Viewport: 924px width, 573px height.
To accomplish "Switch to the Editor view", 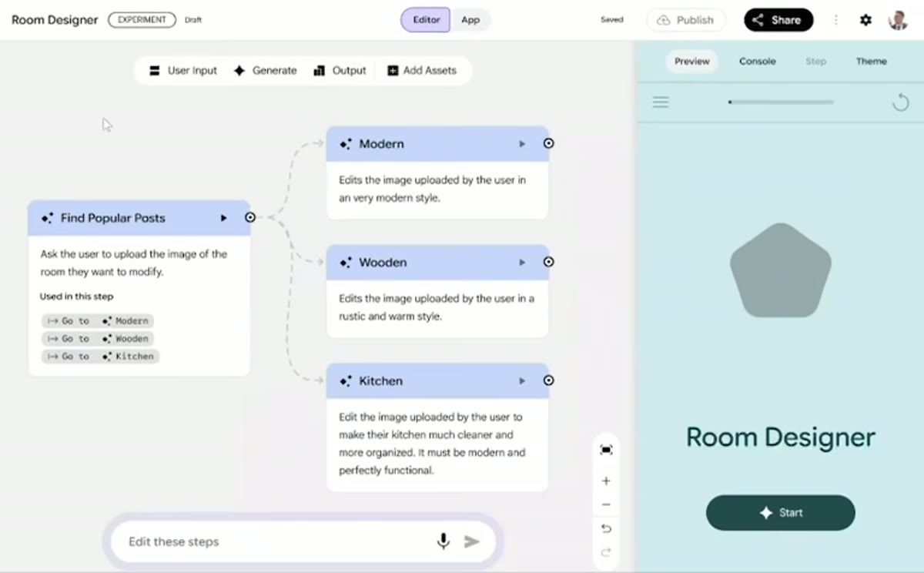I will tap(425, 20).
